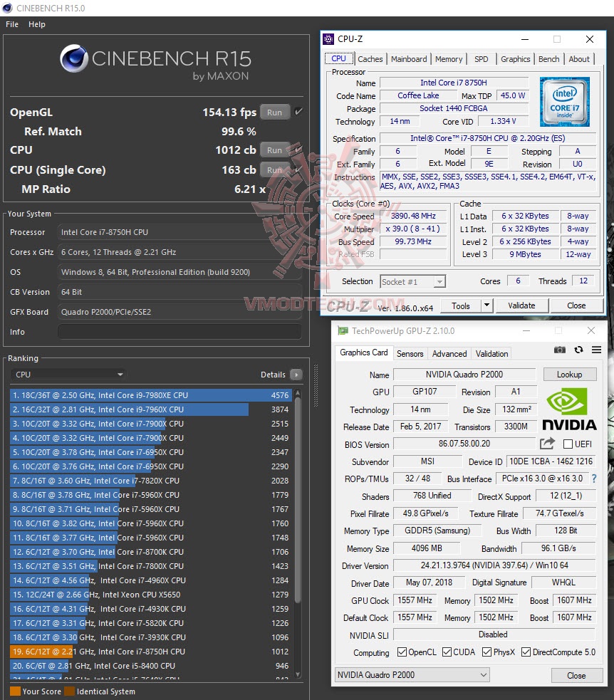The width and height of the screenshot is (614, 700).
Task: Toggle OpenCL checkbox
Action: (x=402, y=652)
